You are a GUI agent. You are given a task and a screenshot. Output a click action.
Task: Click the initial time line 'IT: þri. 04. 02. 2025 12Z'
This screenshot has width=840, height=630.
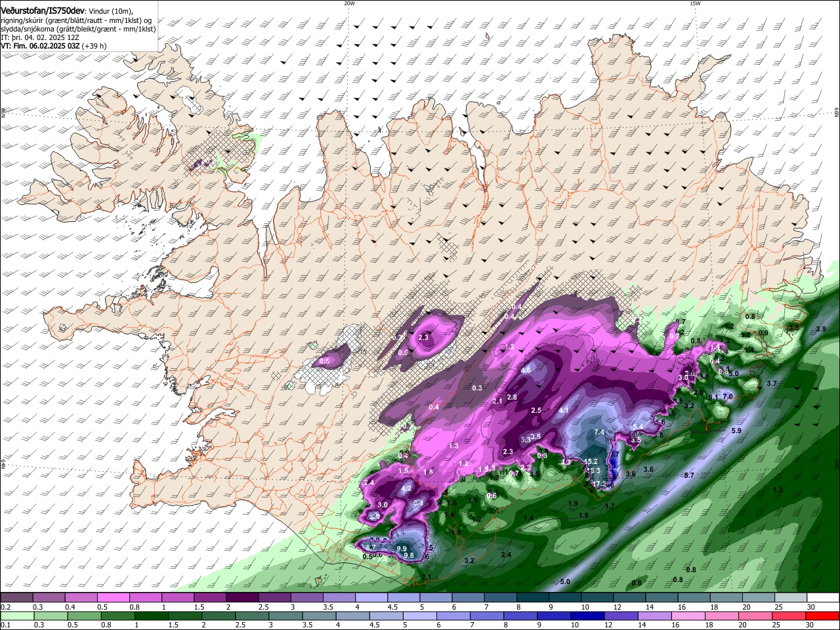click(x=41, y=38)
